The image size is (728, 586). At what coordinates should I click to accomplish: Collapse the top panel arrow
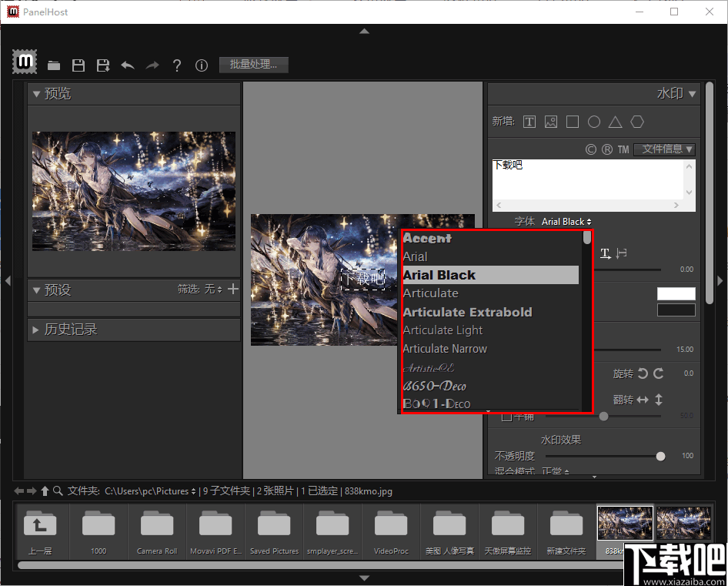365,31
